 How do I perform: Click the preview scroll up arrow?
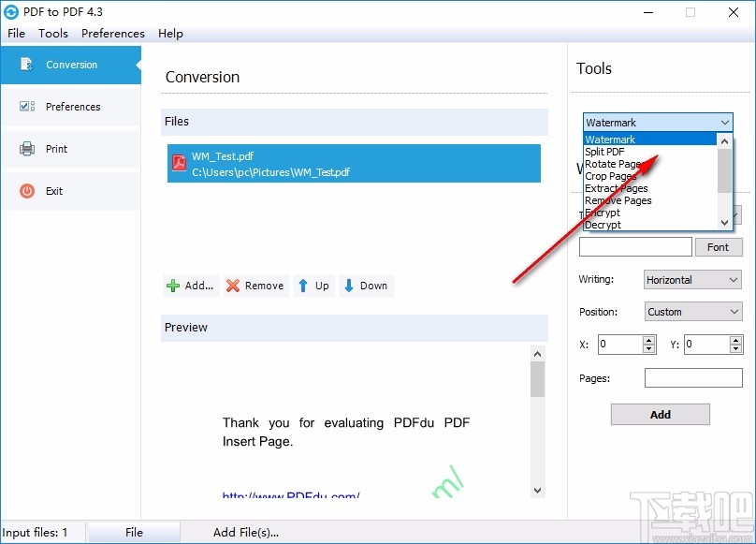pyautogui.click(x=538, y=354)
